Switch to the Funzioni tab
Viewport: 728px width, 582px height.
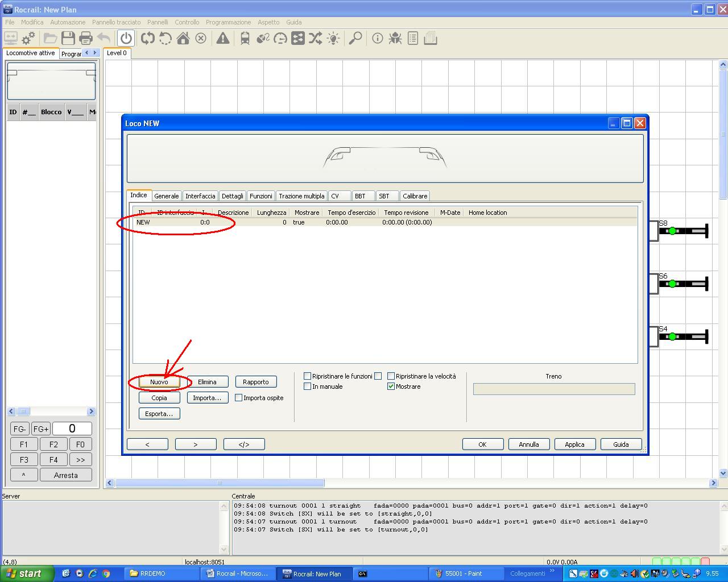point(260,196)
